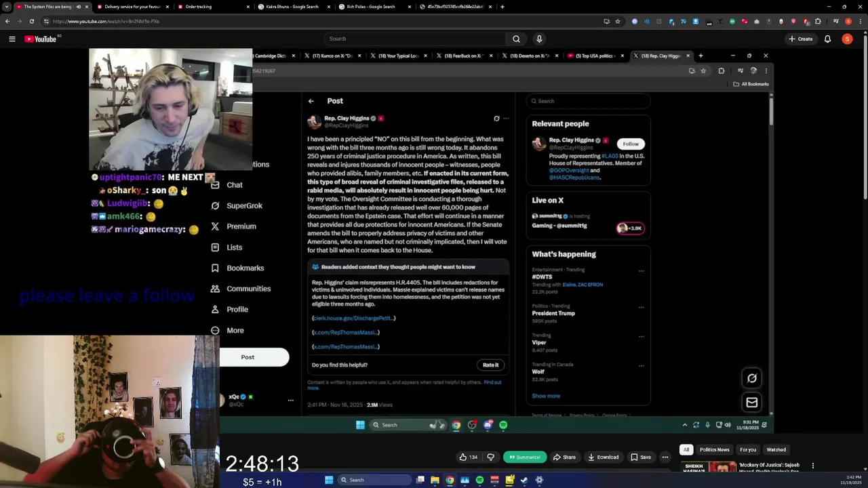Open xQc account switcher ellipsis
This screenshot has height=488, width=868.
tap(291, 401)
